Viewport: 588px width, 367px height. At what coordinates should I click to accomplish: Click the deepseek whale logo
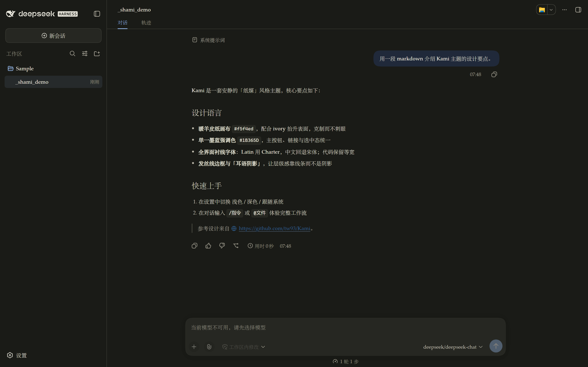click(x=11, y=14)
